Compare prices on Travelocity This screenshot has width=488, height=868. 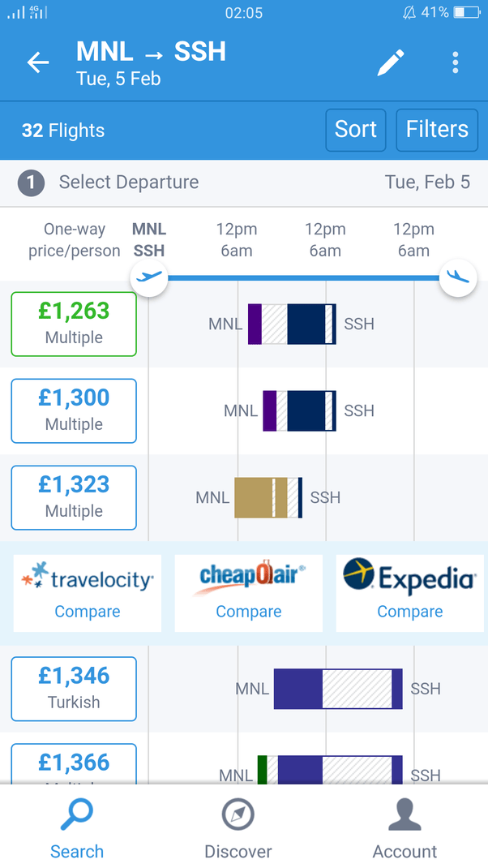(x=88, y=593)
